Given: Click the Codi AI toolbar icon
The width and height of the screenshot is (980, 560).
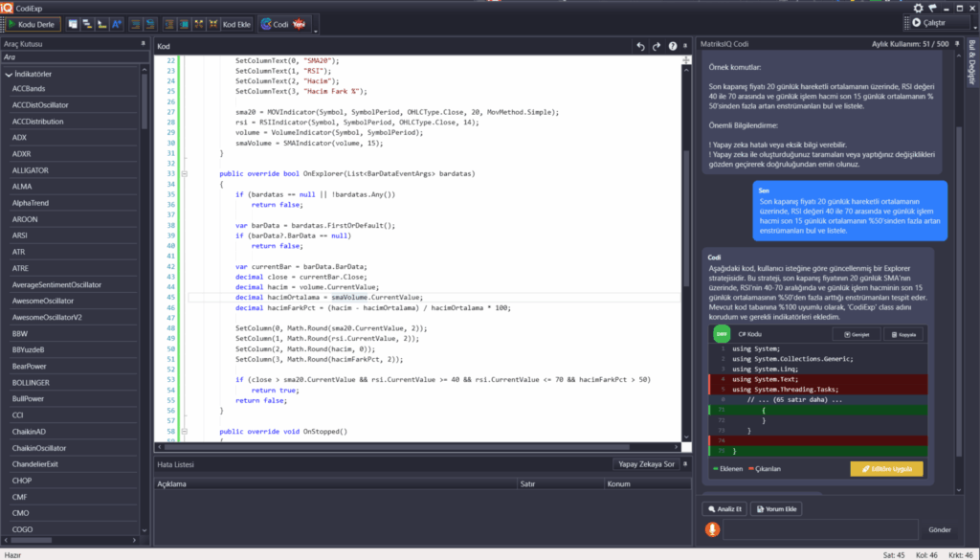Looking at the screenshot, I should tap(275, 24).
